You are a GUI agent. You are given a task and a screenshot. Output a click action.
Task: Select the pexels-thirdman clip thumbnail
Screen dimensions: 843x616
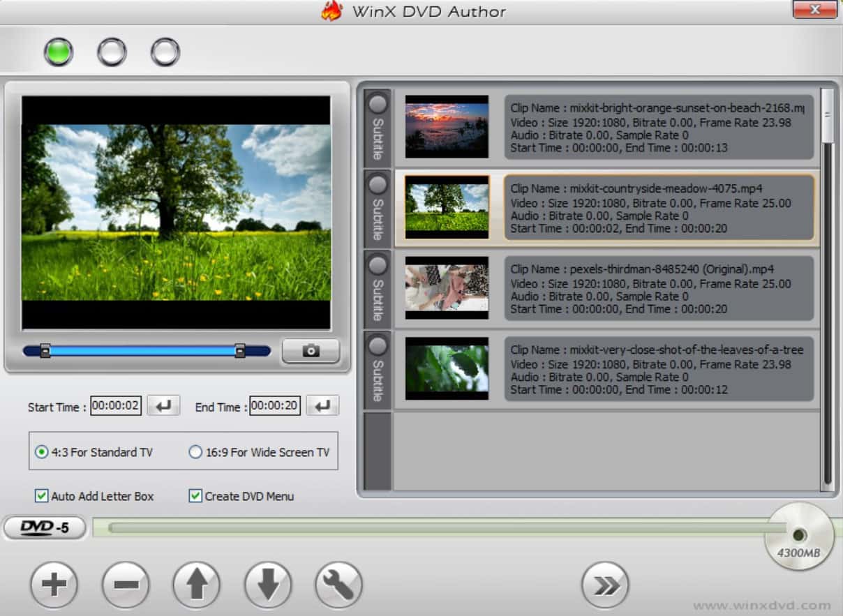447,287
